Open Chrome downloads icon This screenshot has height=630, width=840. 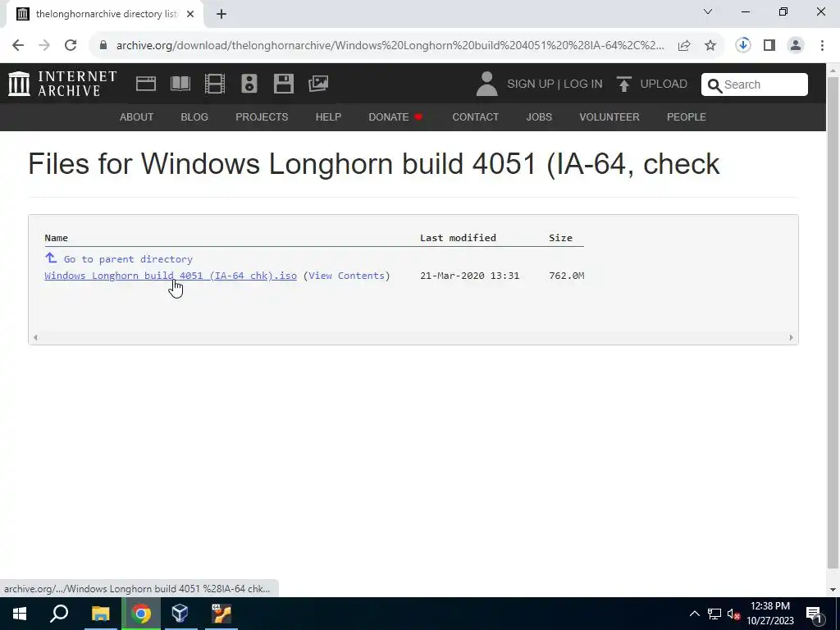[743, 45]
